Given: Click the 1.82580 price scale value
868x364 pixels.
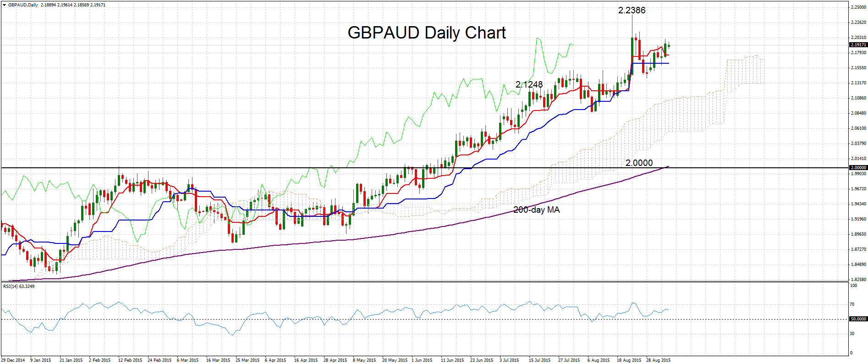Looking at the screenshot, I should [858, 279].
